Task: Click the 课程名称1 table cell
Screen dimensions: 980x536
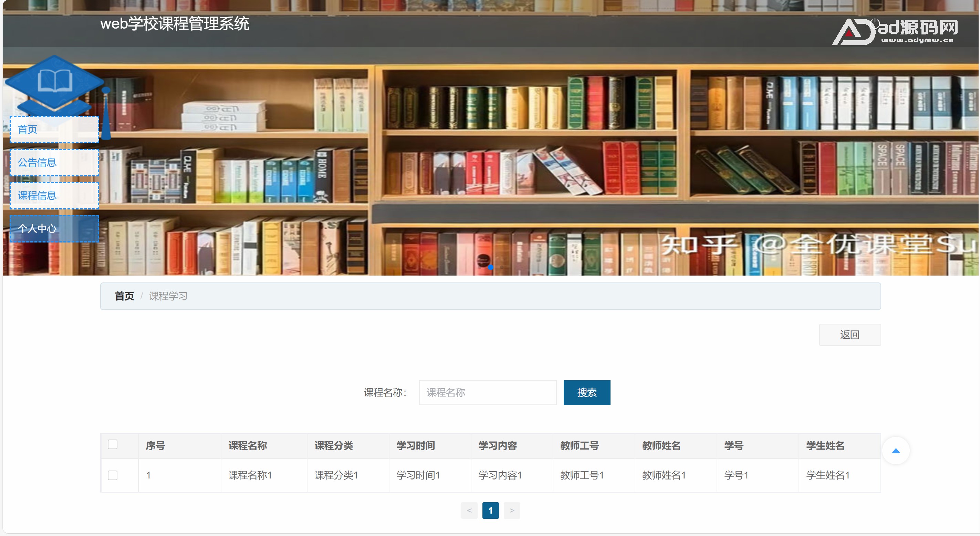Action: 250,475
